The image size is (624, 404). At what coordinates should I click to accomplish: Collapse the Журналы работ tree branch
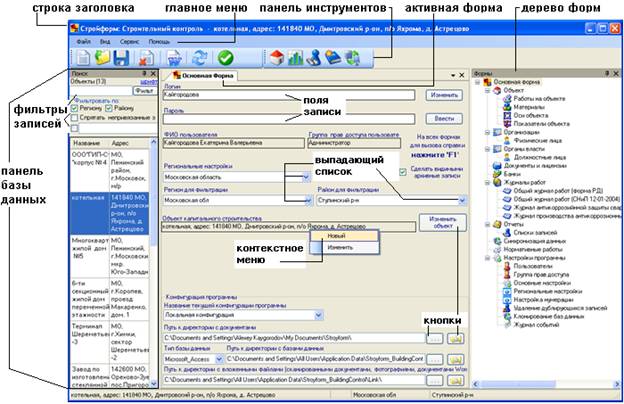tap(487, 182)
